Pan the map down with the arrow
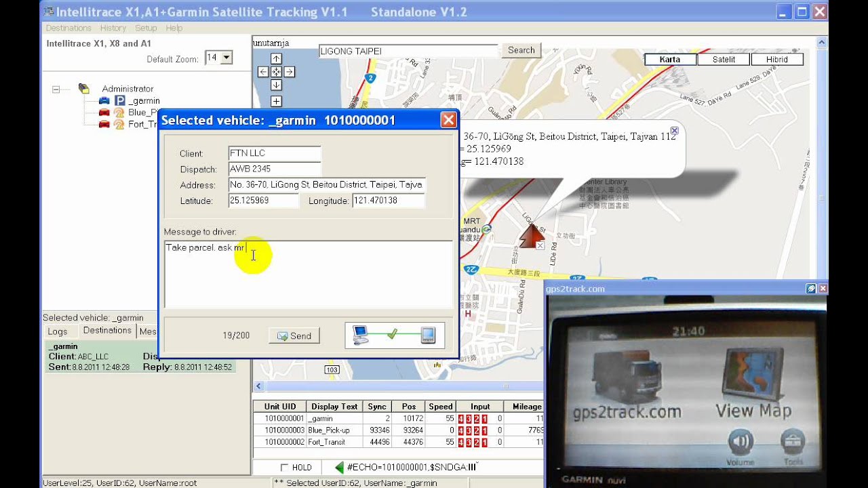Screen dimensions: 868x488 pos(276,85)
